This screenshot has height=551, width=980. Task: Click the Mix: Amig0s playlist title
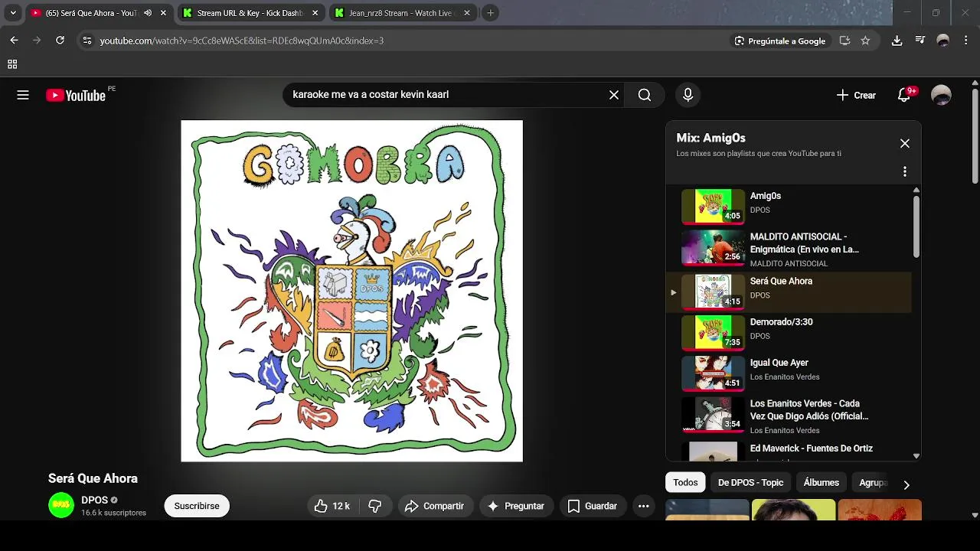[710, 138]
